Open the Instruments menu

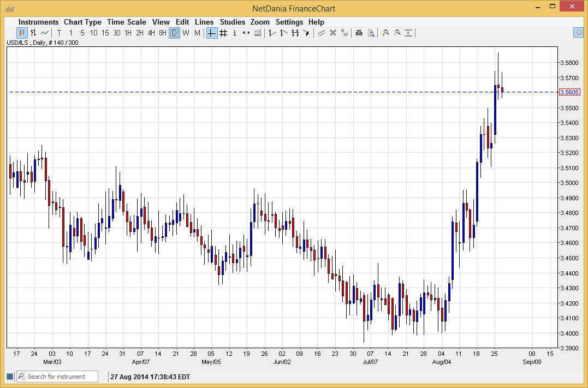[x=38, y=22]
